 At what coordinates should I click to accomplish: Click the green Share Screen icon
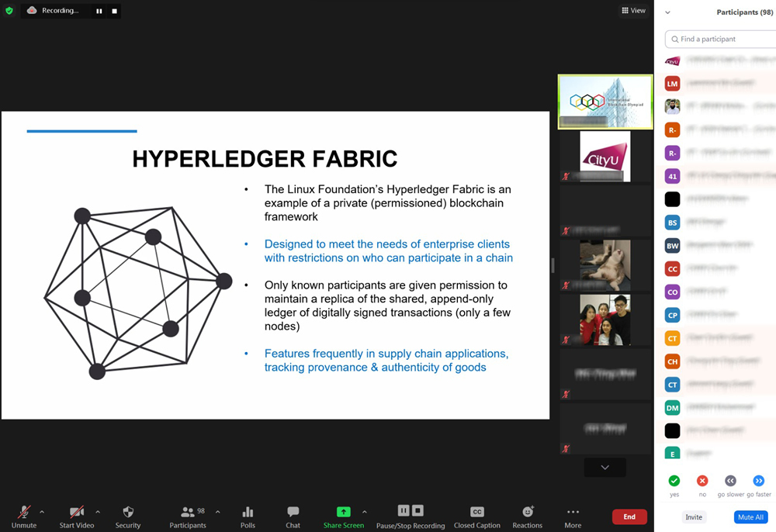tap(343, 512)
